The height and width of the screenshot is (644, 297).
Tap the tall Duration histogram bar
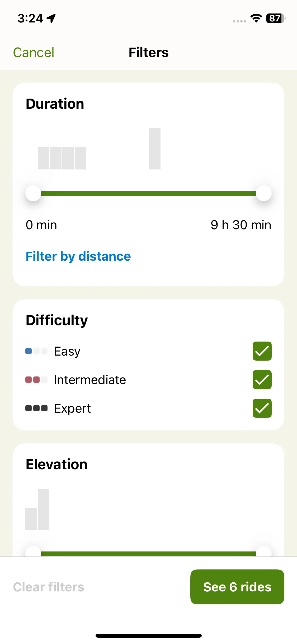pos(155,149)
